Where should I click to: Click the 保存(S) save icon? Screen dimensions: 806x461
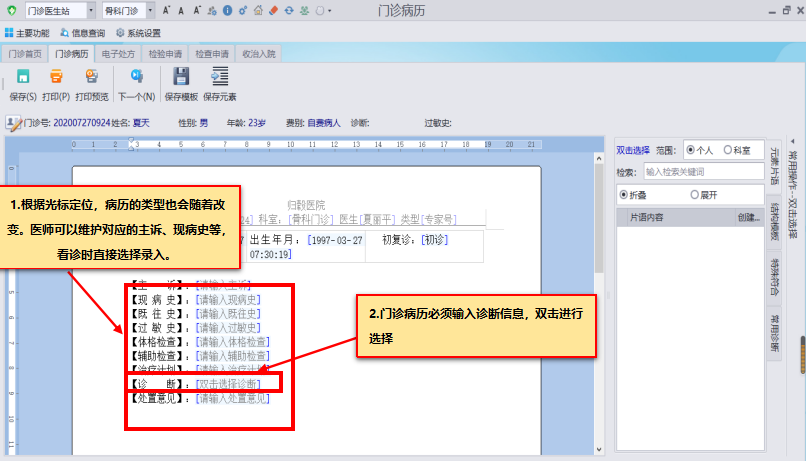pyautogui.click(x=22, y=78)
